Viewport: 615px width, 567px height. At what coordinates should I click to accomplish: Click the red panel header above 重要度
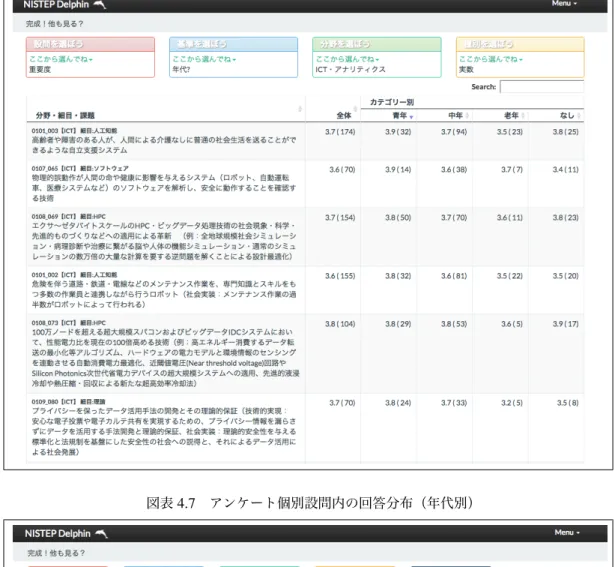(x=90, y=44)
